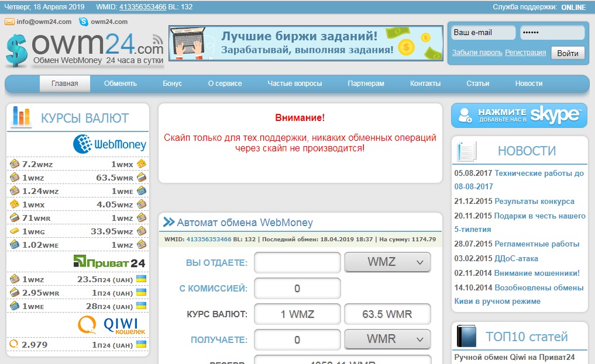The image size is (595, 364).
Task: Click the Skype add-us banner button
Action: [x=519, y=115]
